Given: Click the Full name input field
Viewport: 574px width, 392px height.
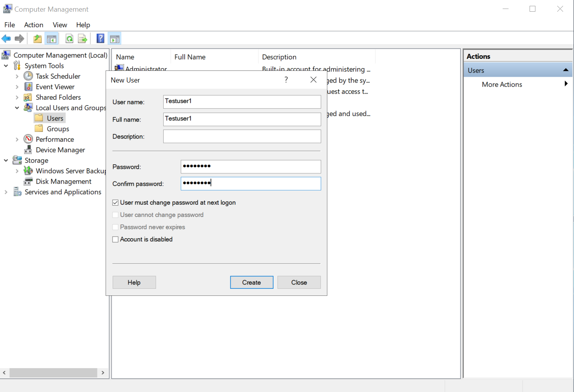Looking at the screenshot, I should click(x=242, y=119).
